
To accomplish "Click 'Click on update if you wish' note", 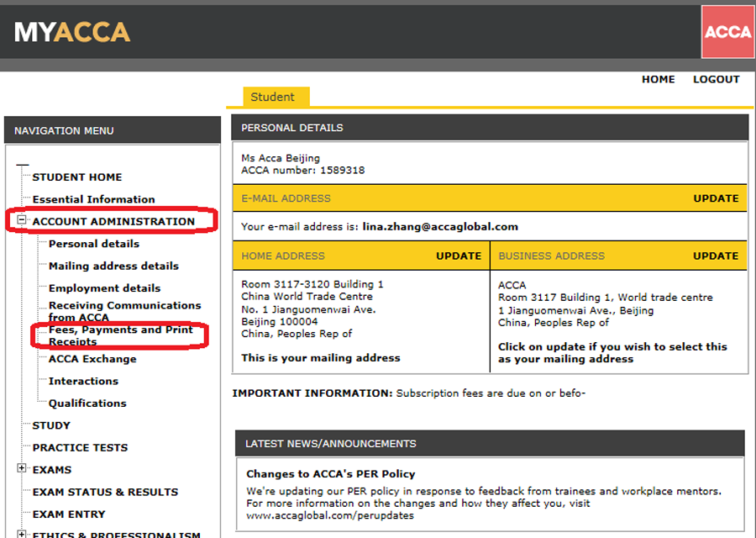I will click(x=612, y=353).
